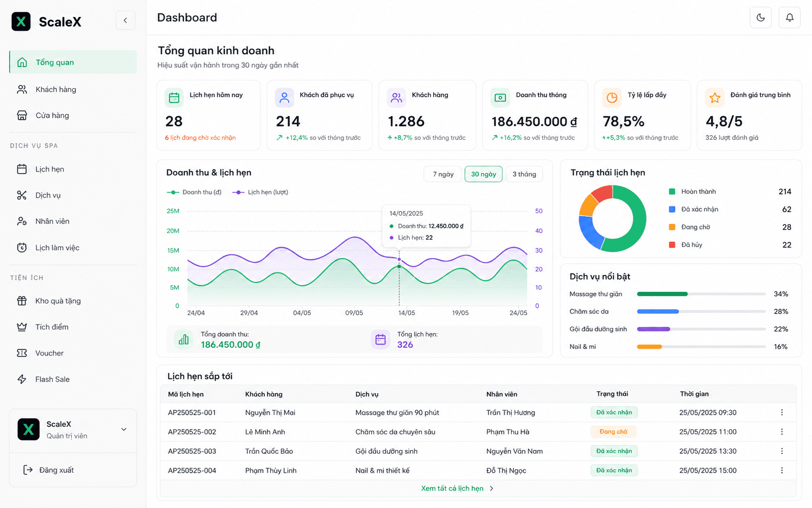Switch chart range to 3 tháng

tap(524, 174)
